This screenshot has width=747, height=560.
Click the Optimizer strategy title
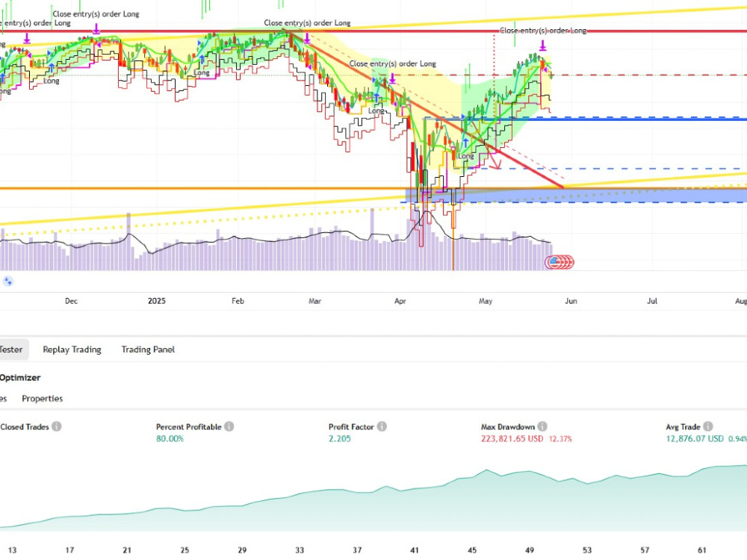pos(20,378)
